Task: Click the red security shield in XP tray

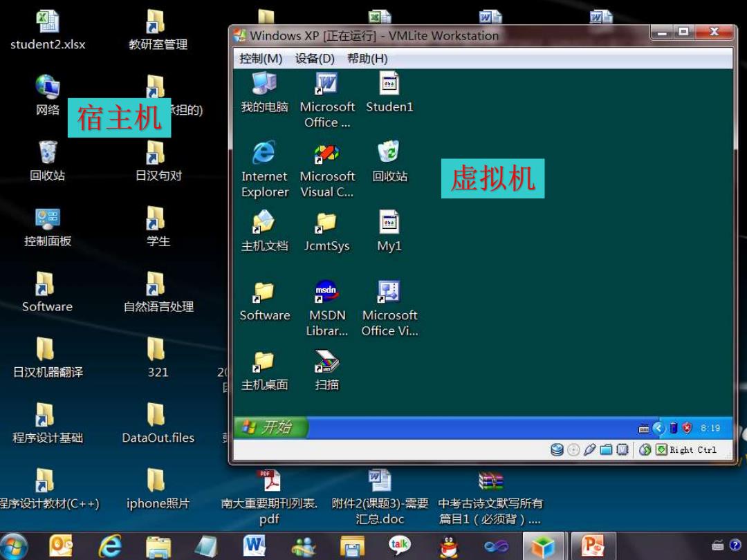Action: coord(687,428)
